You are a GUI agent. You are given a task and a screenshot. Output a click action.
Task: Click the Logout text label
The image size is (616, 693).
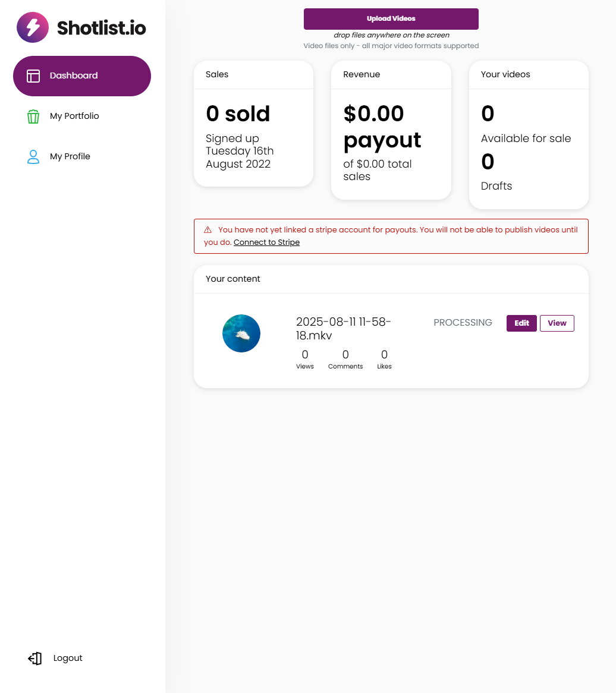tap(68, 659)
